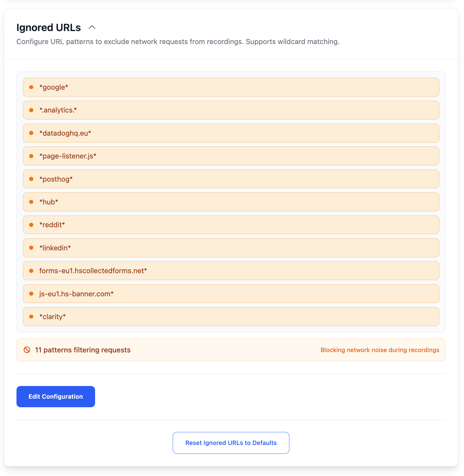Click the orange dot beside *clarity*
Image resolution: width=464 pixels, height=476 pixels.
(31, 317)
